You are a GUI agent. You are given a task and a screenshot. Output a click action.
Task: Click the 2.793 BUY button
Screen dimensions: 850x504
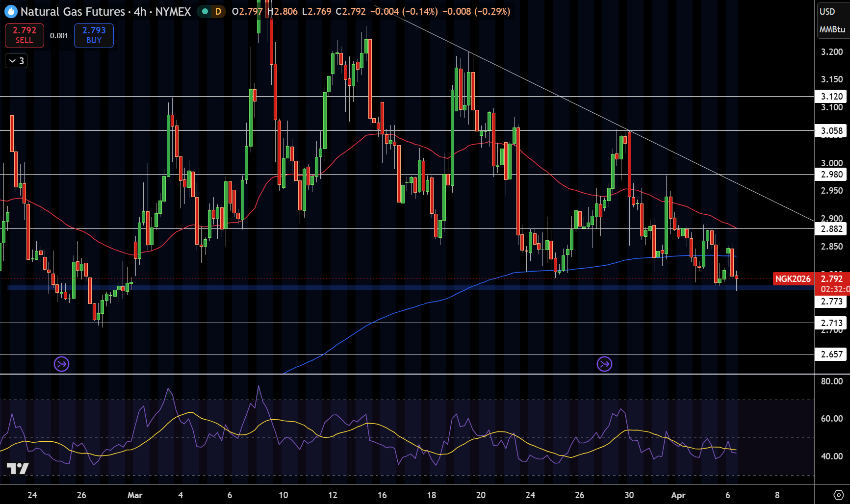click(x=94, y=35)
